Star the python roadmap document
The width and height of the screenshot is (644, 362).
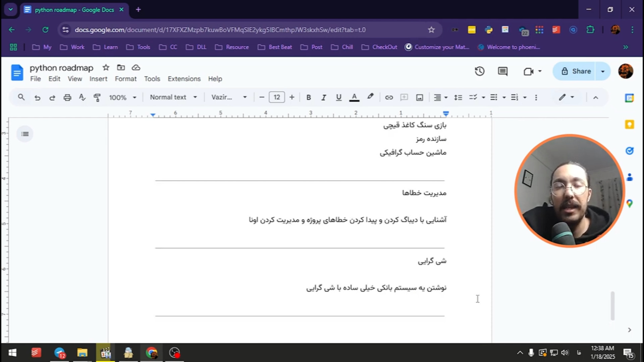click(x=106, y=68)
